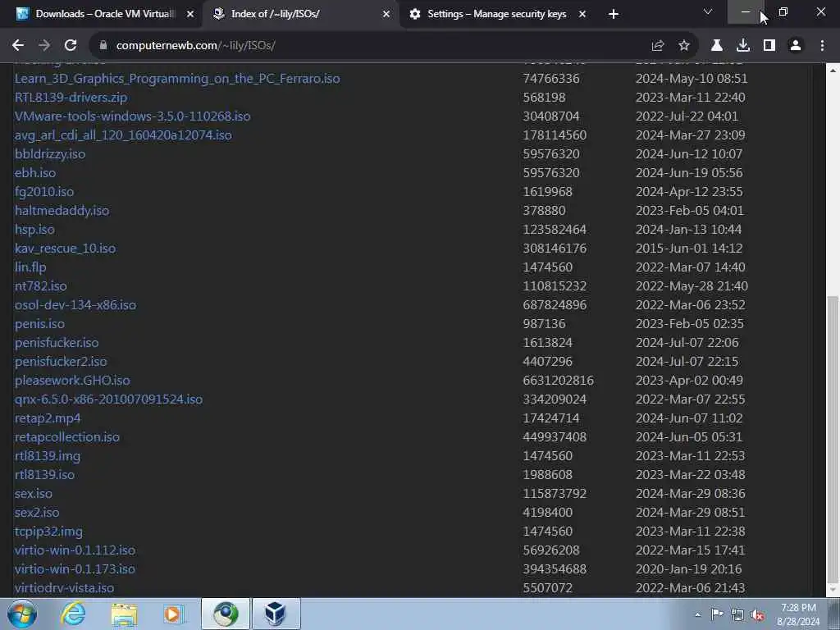Select the date 2015-Jun-01 14:12

(x=689, y=249)
